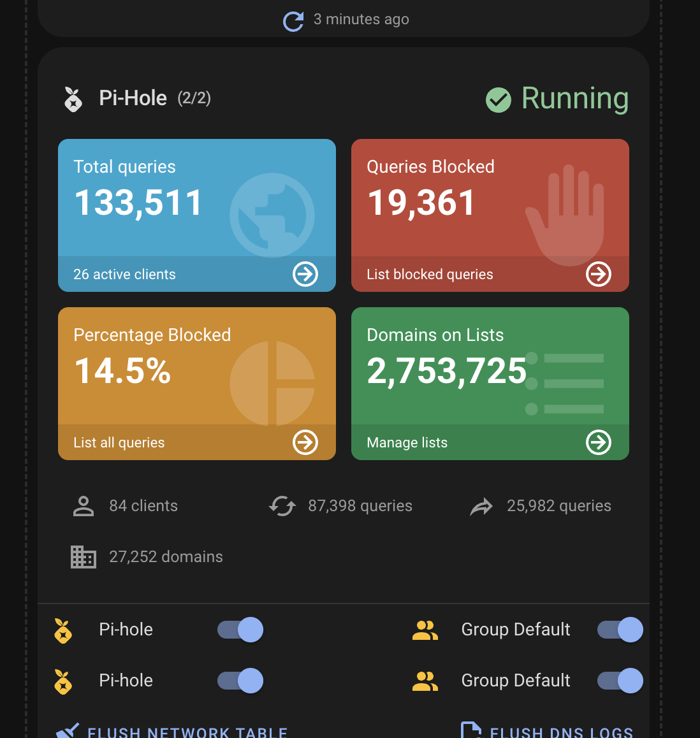Click the Pi-Hole logo in the panel header
This screenshot has height=738, width=700.
coord(73,99)
